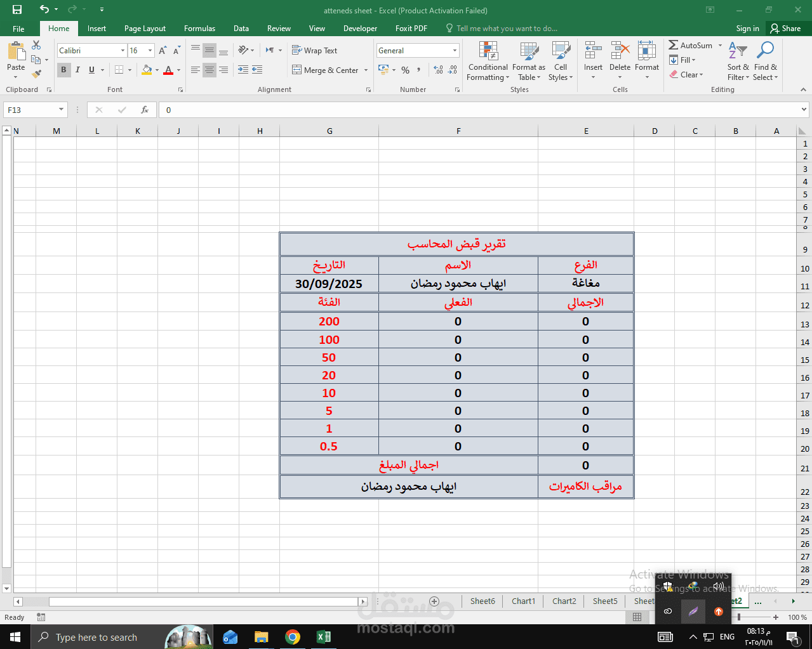812x649 pixels.
Task: Click Format cells button
Action: pos(647,61)
